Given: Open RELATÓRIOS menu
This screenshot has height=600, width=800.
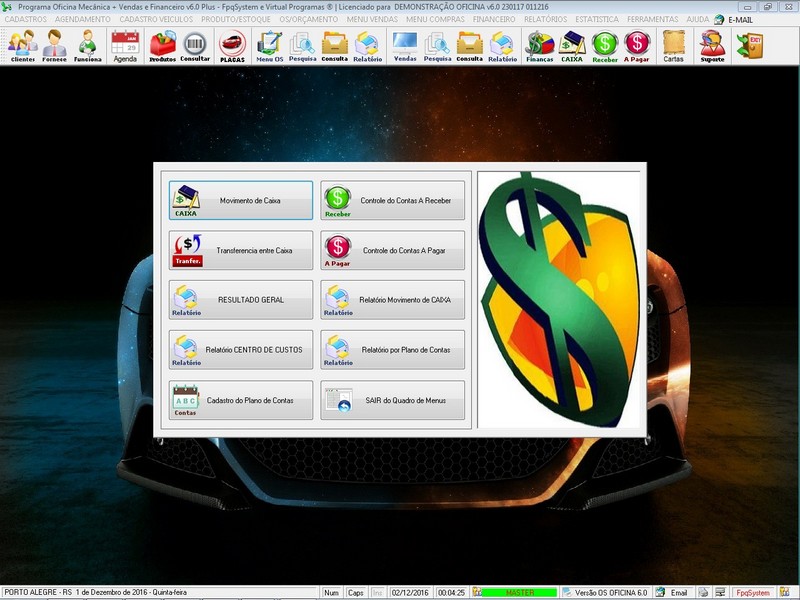Looking at the screenshot, I should [545, 19].
